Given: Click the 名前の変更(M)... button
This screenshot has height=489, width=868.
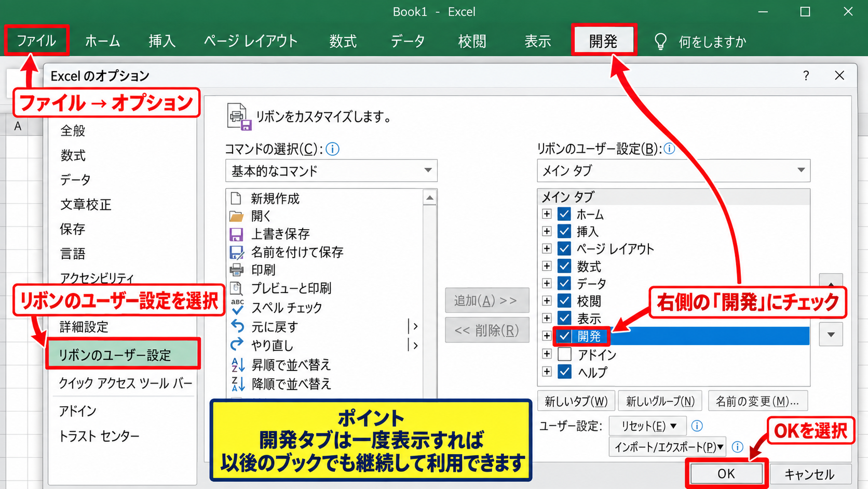Looking at the screenshot, I should pyautogui.click(x=757, y=401).
